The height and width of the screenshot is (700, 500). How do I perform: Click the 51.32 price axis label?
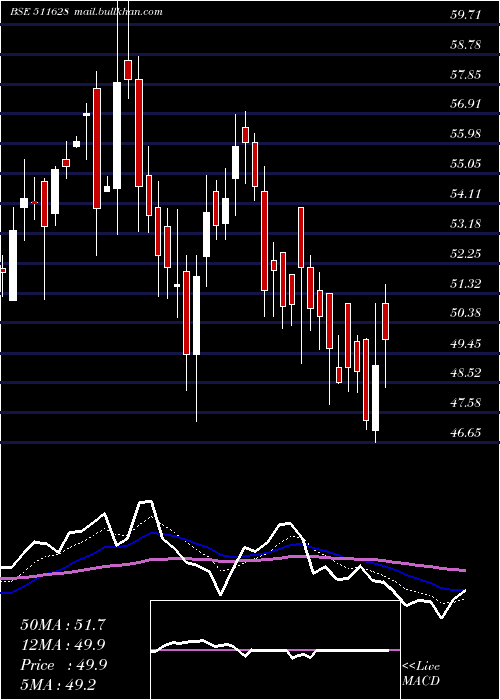pos(465,283)
